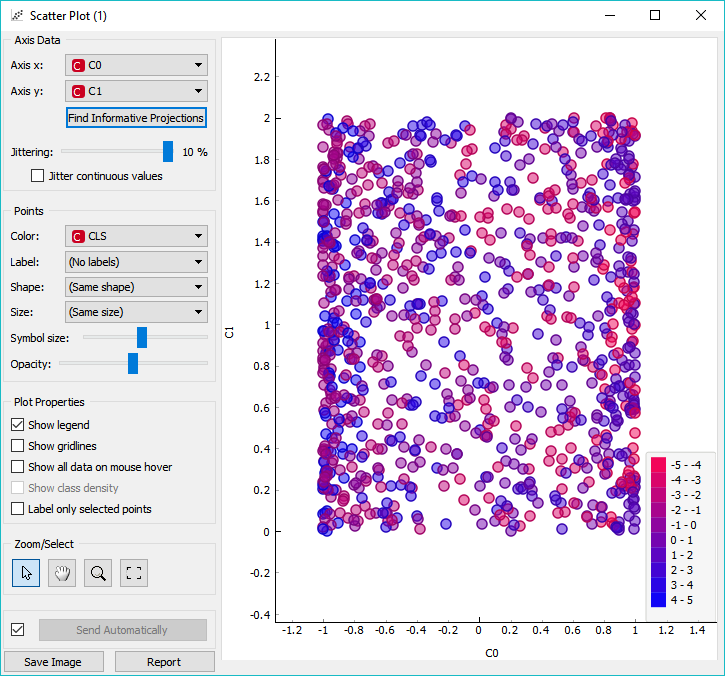The image size is (725, 676).
Task: Click the Save Image button
Action: [54, 662]
